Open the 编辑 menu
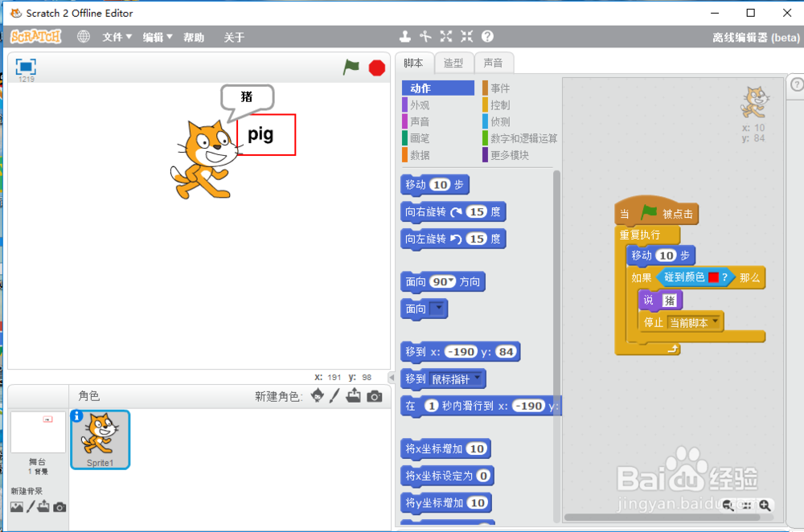This screenshot has height=532, width=804. (x=158, y=37)
